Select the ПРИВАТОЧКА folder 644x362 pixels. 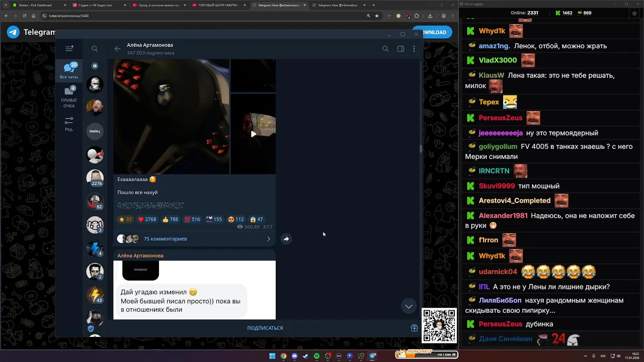click(x=69, y=97)
